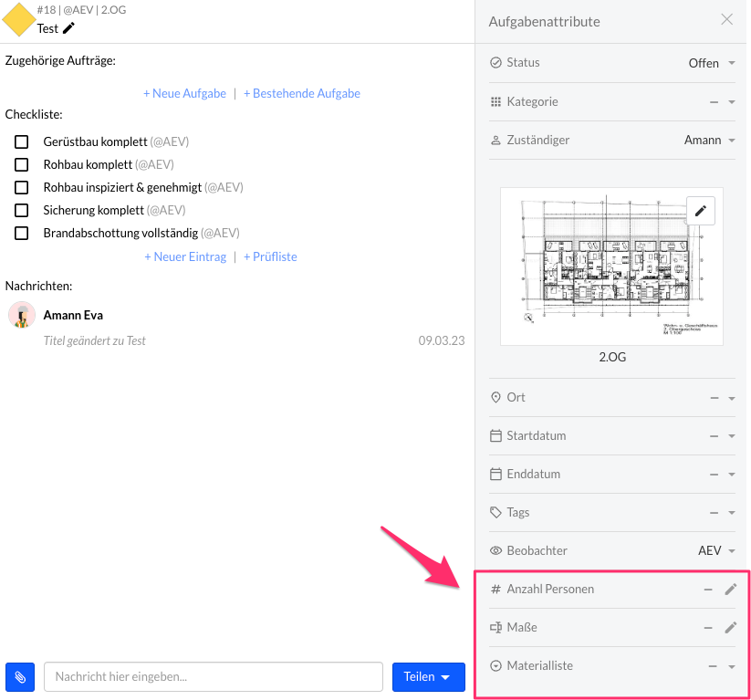Viewport: 751px width, 700px height.
Task: Edit the floor plan with pencil button
Action: pyautogui.click(x=700, y=211)
